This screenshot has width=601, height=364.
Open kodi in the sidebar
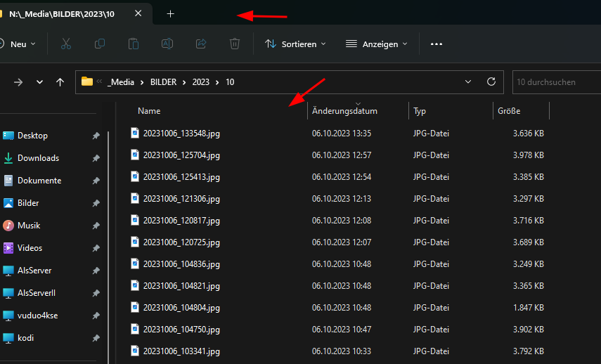[x=25, y=338]
